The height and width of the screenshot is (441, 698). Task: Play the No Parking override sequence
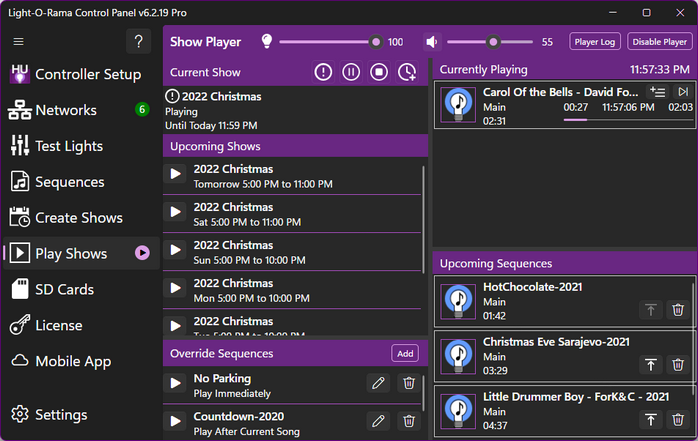coord(176,383)
